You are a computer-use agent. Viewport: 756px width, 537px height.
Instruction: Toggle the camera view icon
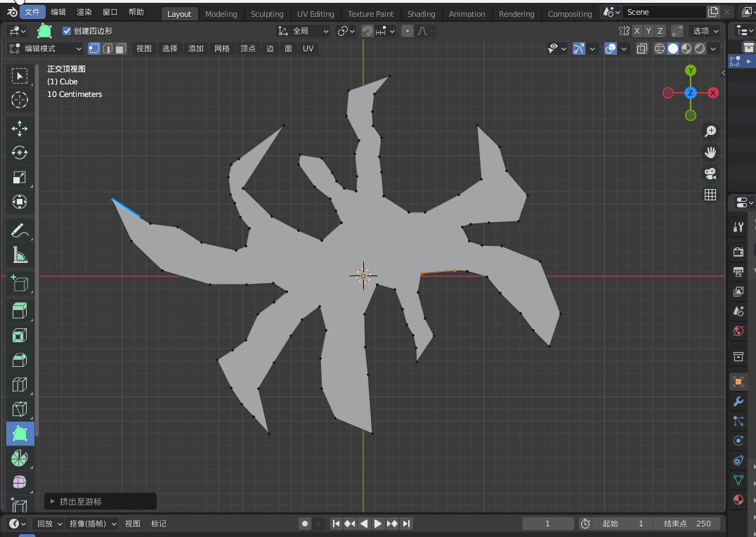click(710, 174)
